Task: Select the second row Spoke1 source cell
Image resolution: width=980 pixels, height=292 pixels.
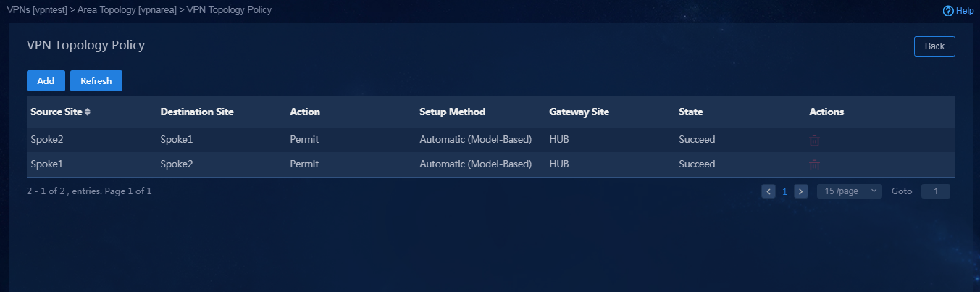Action: click(47, 164)
